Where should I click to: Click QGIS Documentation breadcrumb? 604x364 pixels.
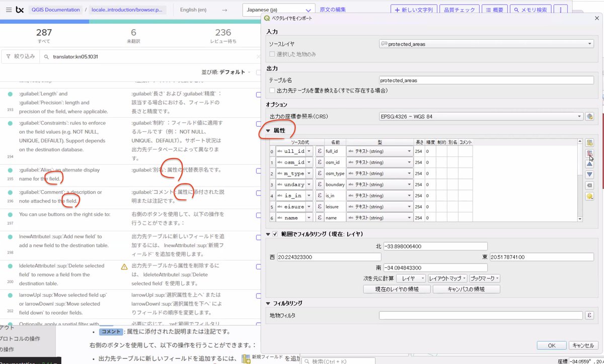(54, 10)
